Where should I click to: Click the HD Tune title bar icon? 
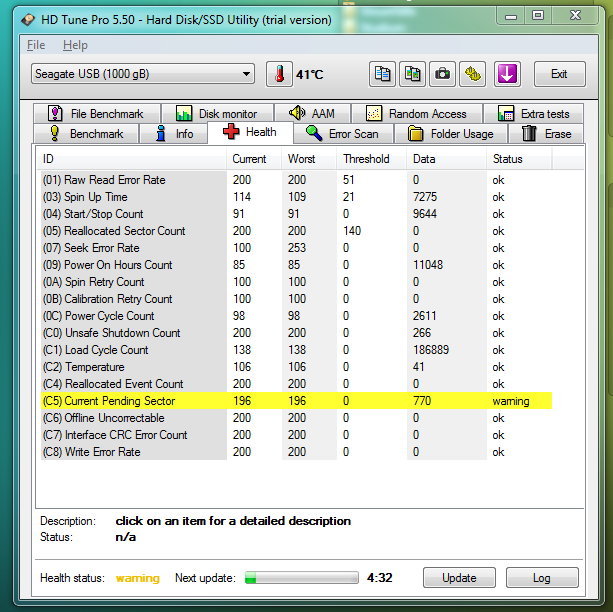(x=28, y=19)
